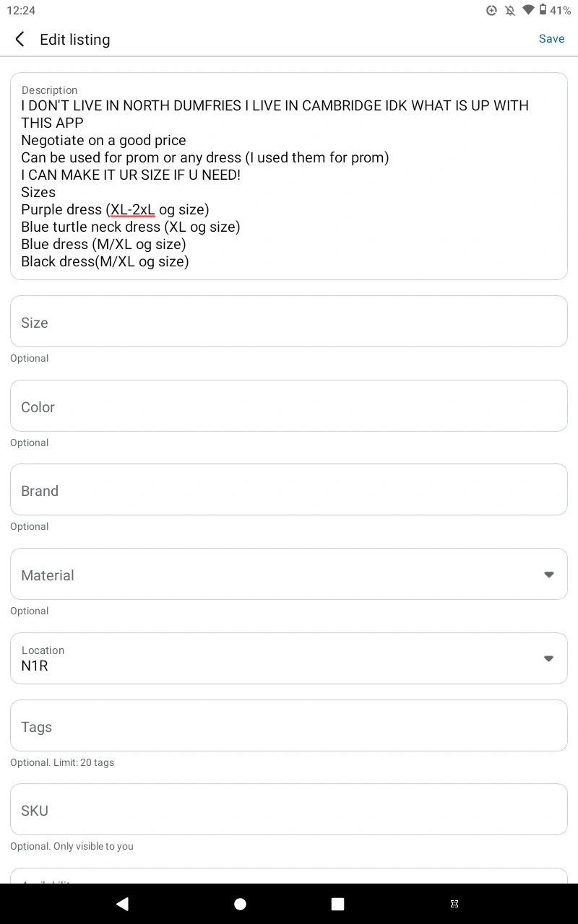Image resolution: width=578 pixels, height=924 pixels.
Task: Tap the muted notifications bell icon
Action: pyautogui.click(x=510, y=10)
